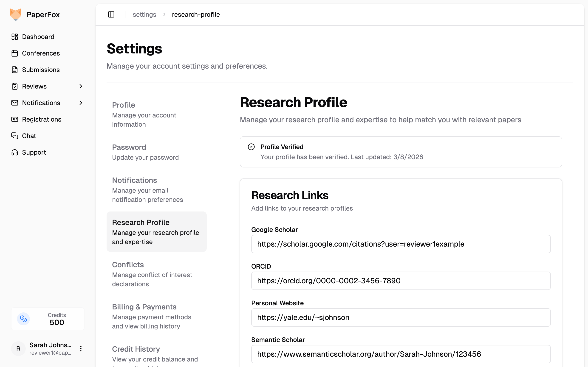This screenshot has height=367, width=588.
Task: Toggle the sidebar panel icon
Action: [111, 14]
